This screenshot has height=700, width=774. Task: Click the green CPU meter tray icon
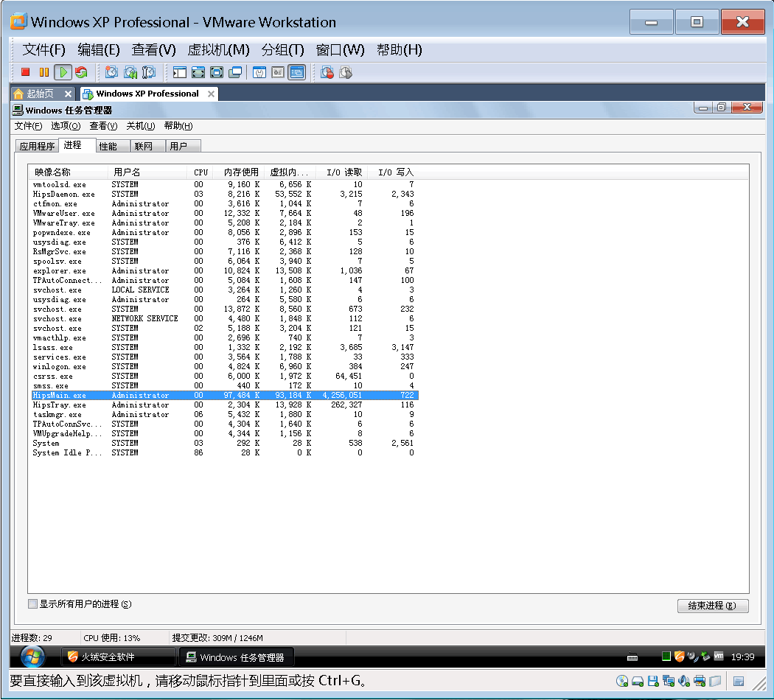(x=666, y=656)
